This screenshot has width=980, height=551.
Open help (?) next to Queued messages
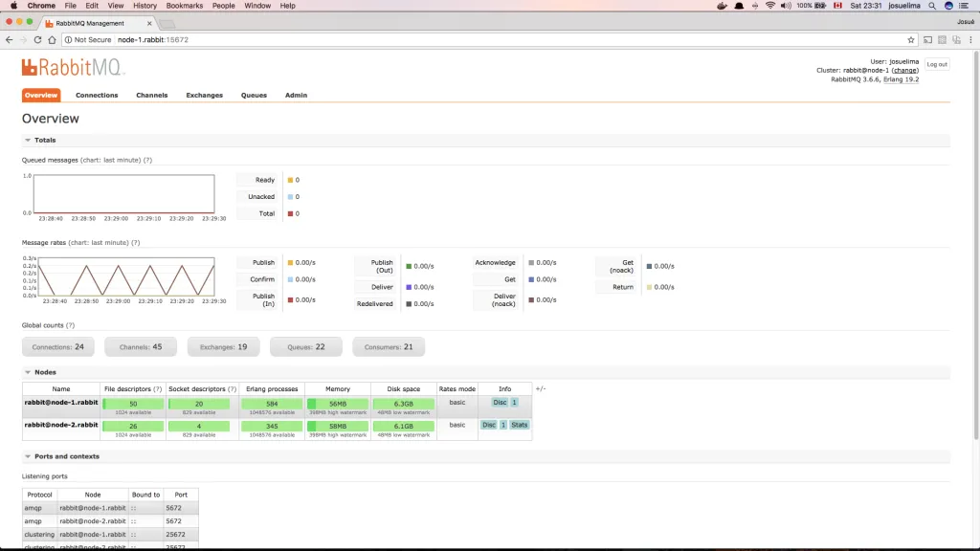147,160
